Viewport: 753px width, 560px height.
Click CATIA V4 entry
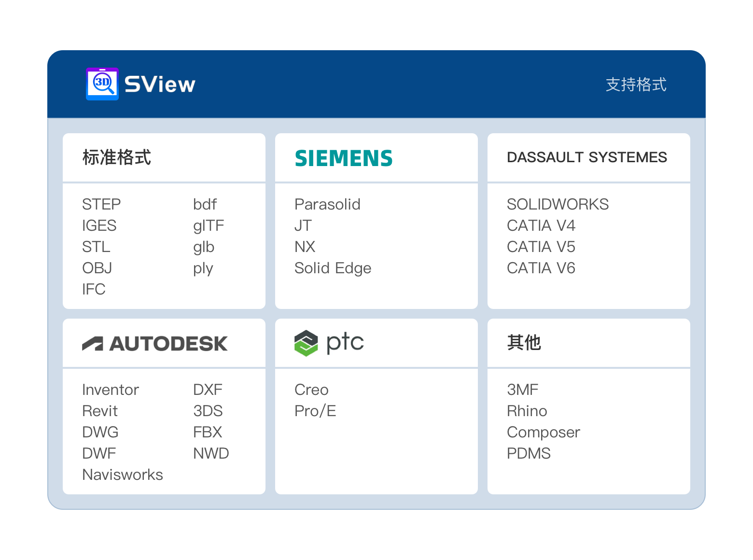(x=541, y=225)
